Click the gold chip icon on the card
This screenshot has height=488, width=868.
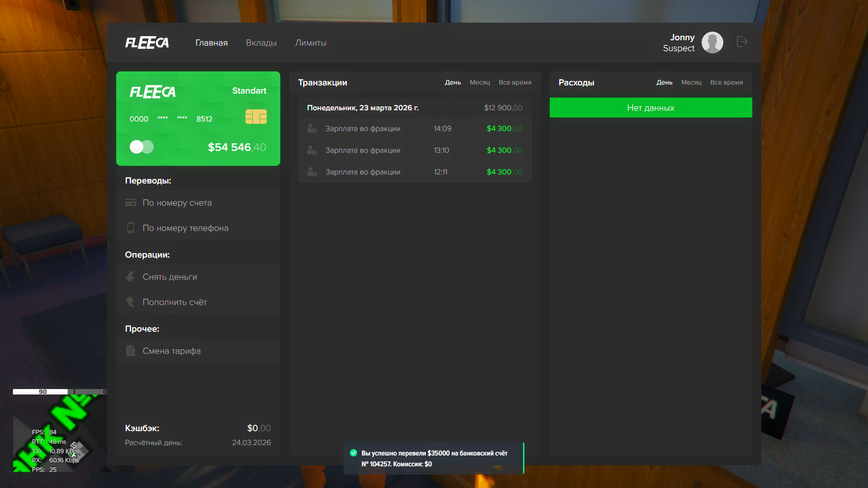(256, 117)
